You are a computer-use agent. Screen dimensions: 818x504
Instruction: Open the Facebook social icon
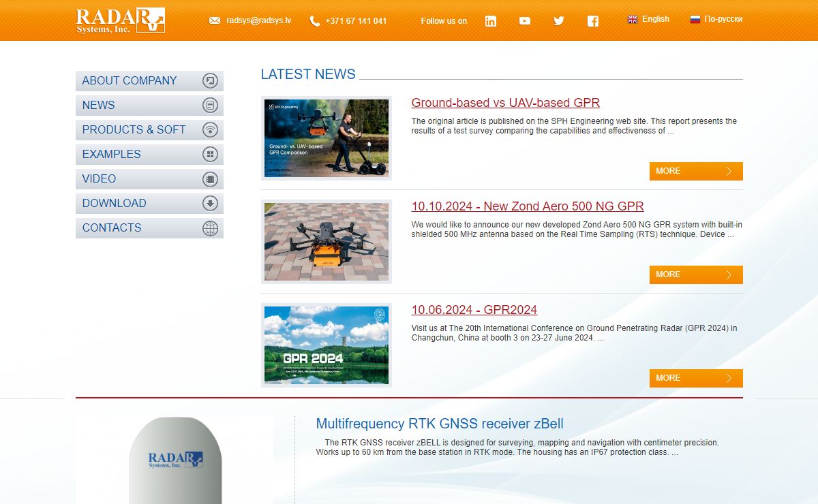[593, 21]
